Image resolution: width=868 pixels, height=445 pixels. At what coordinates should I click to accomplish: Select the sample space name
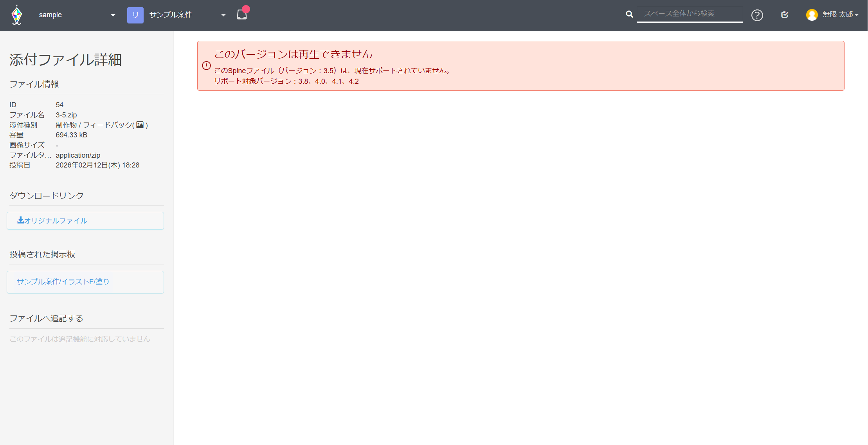50,15
